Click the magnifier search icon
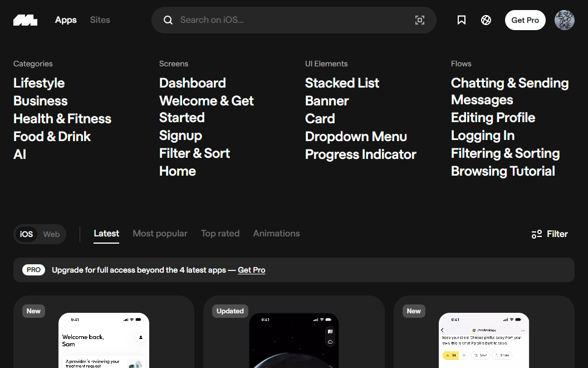The width and height of the screenshot is (588, 368). [168, 20]
